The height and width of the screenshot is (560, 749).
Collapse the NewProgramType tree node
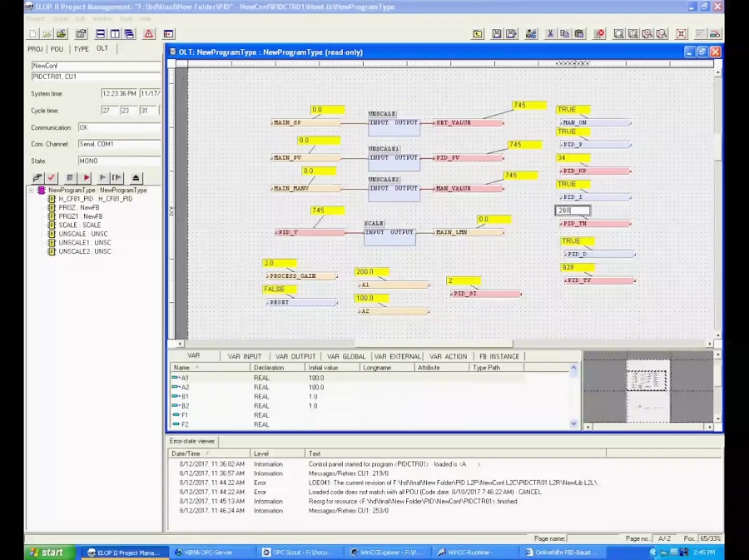pyautogui.click(x=32, y=191)
